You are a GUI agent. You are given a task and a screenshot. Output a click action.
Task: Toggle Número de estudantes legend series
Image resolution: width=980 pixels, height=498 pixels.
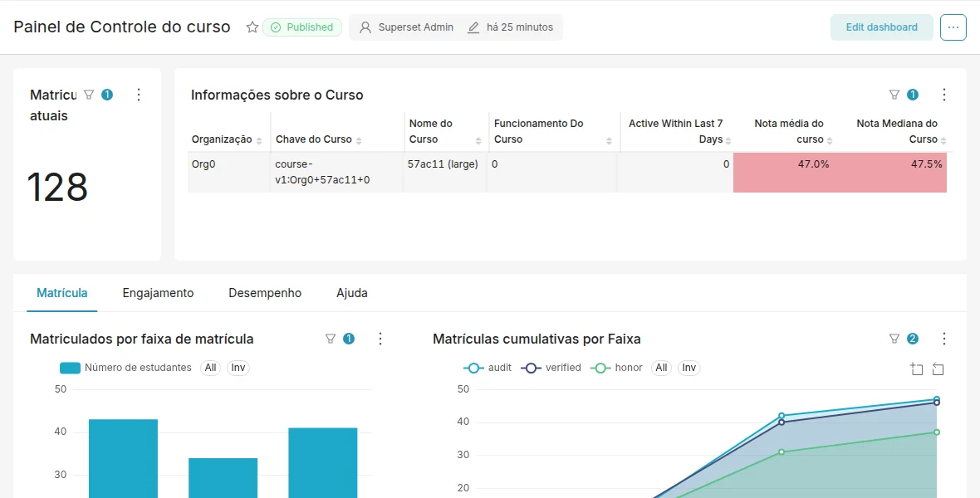tap(125, 368)
